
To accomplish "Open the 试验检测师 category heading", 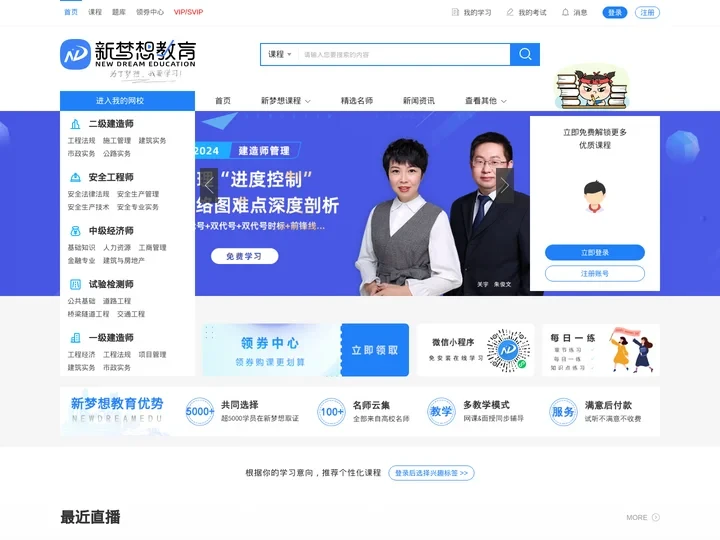I will coord(111,284).
